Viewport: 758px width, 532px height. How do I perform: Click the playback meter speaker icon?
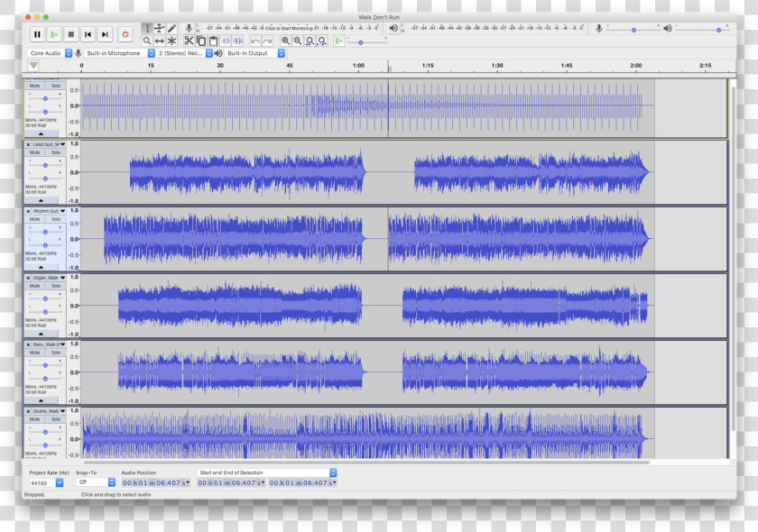pyautogui.click(x=393, y=28)
